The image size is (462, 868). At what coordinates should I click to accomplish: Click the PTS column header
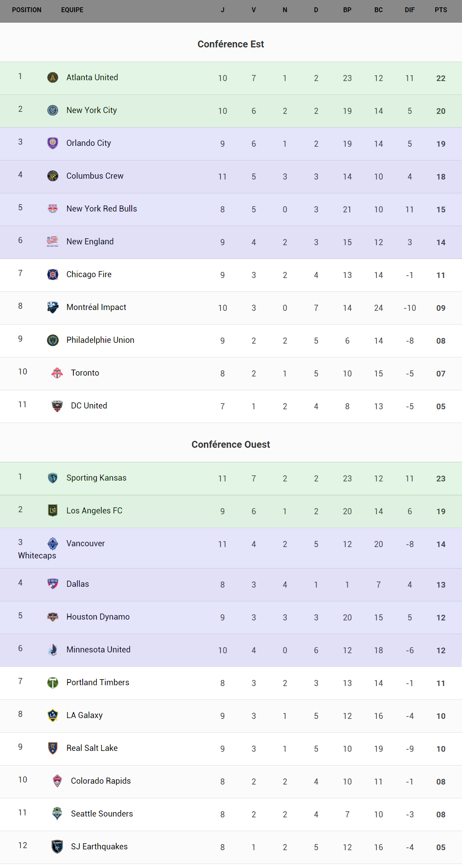click(441, 10)
